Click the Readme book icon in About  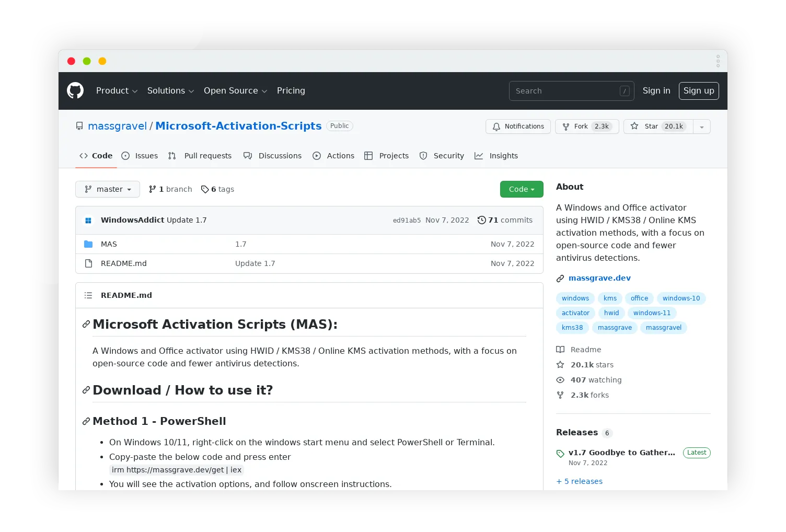561,350
